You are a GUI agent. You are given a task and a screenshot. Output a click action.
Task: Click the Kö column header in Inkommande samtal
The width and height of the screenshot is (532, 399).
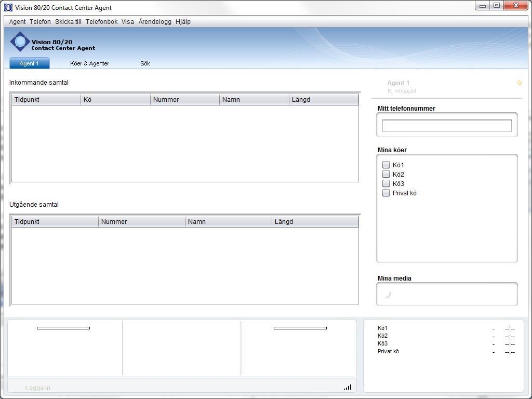pos(115,99)
